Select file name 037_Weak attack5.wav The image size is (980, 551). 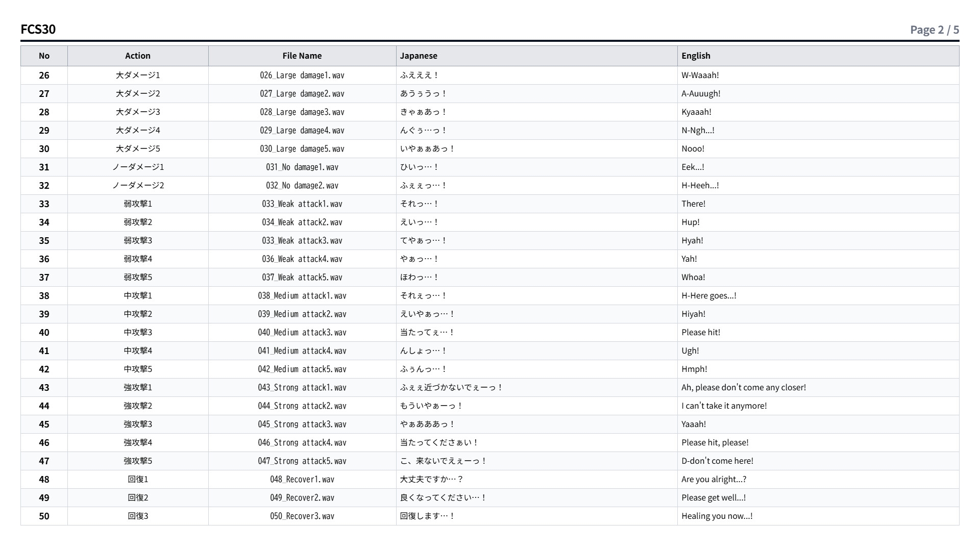click(302, 277)
